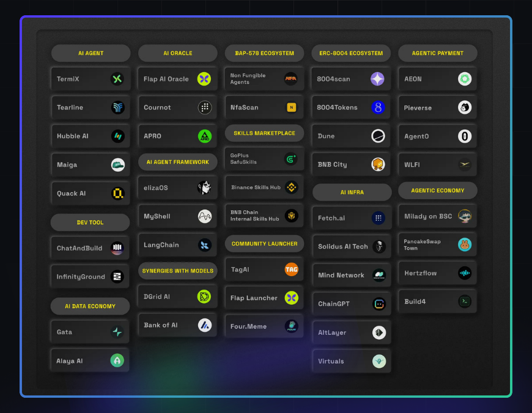Select the SKILLS MARKETPLACE header

tap(264, 133)
